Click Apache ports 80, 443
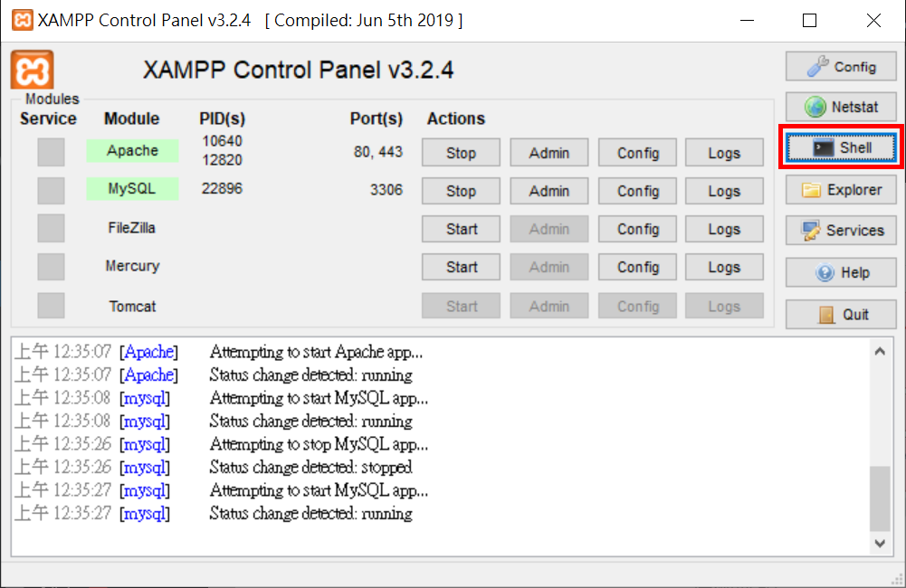Viewport: 906px width, 588px height. point(378,152)
